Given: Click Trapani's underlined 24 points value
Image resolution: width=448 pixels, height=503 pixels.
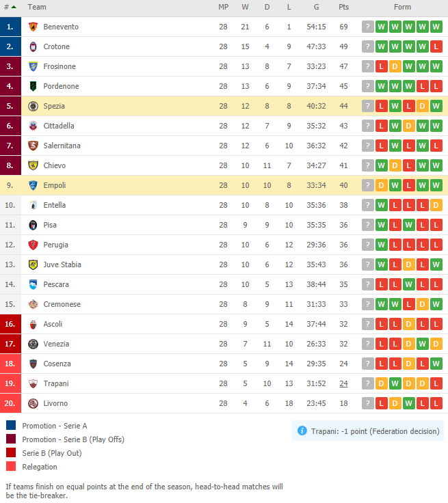Looking at the screenshot, I should (343, 383).
